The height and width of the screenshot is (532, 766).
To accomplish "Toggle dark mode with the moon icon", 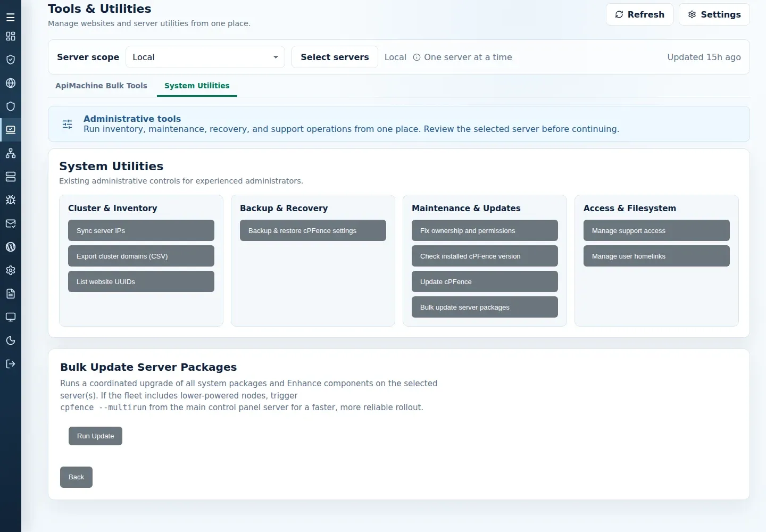I will tap(11, 340).
